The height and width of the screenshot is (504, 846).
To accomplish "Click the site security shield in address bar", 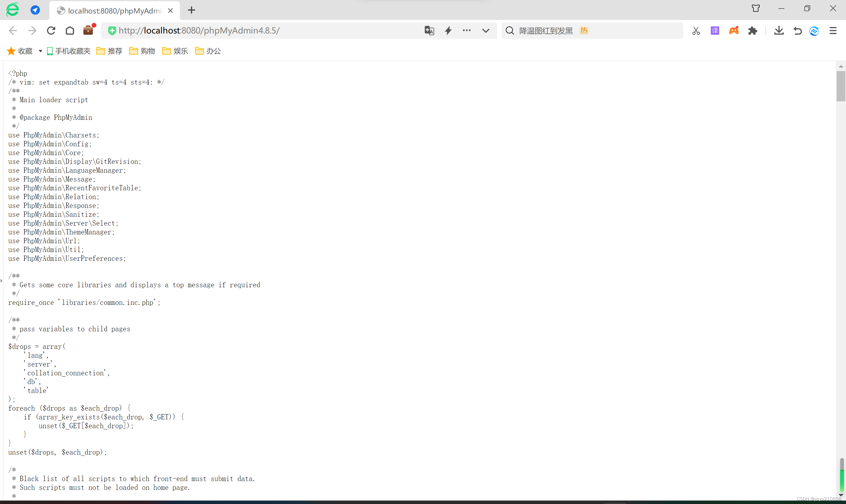I will tap(112, 31).
